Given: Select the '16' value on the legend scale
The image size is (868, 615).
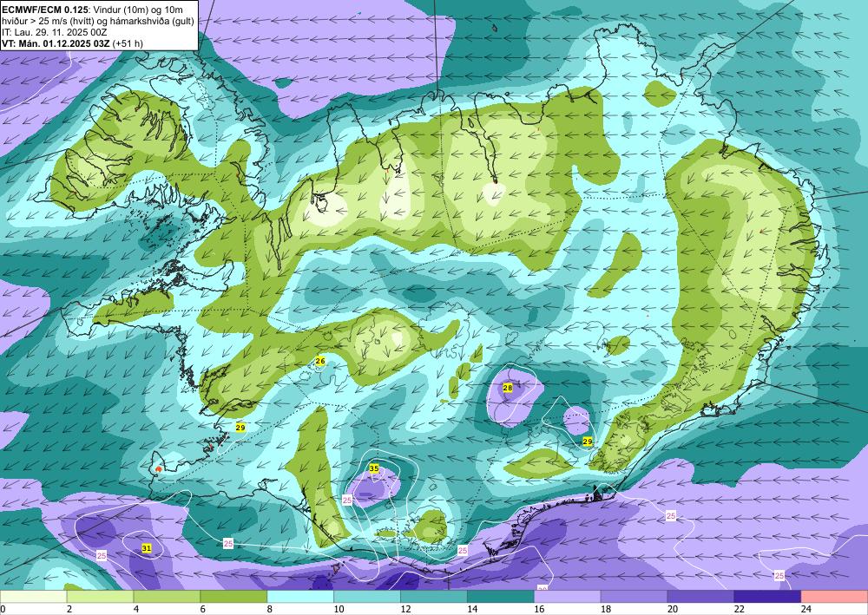Looking at the screenshot, I should pyautogui.click(x=539, y=609).
